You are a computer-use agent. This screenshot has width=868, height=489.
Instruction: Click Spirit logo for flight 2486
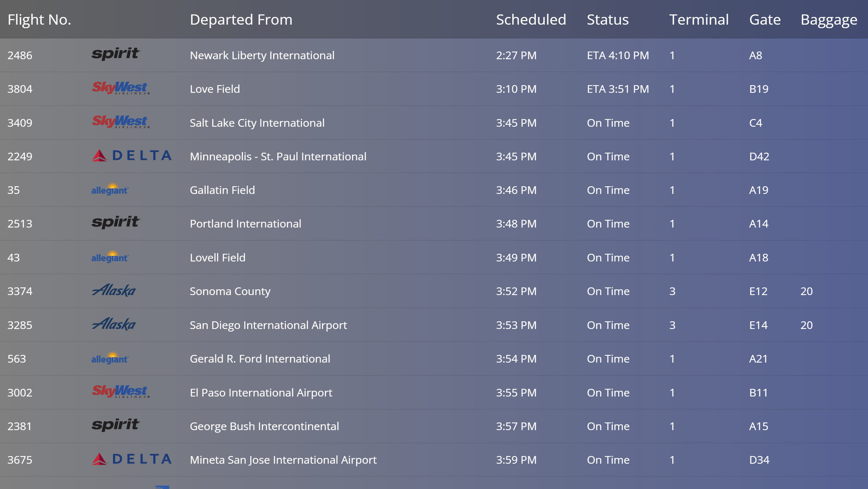click(115, 54)
